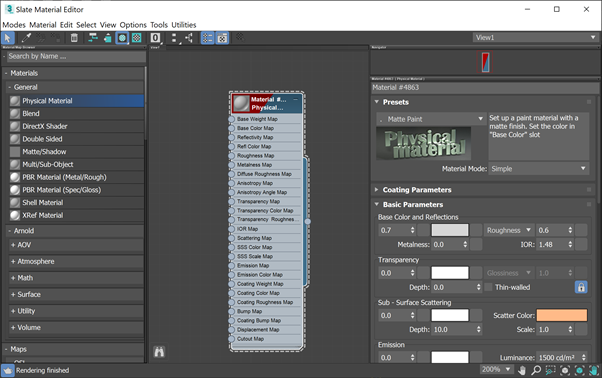
Task: Click the Zoom Extents icon
Action: coord(565,370)
